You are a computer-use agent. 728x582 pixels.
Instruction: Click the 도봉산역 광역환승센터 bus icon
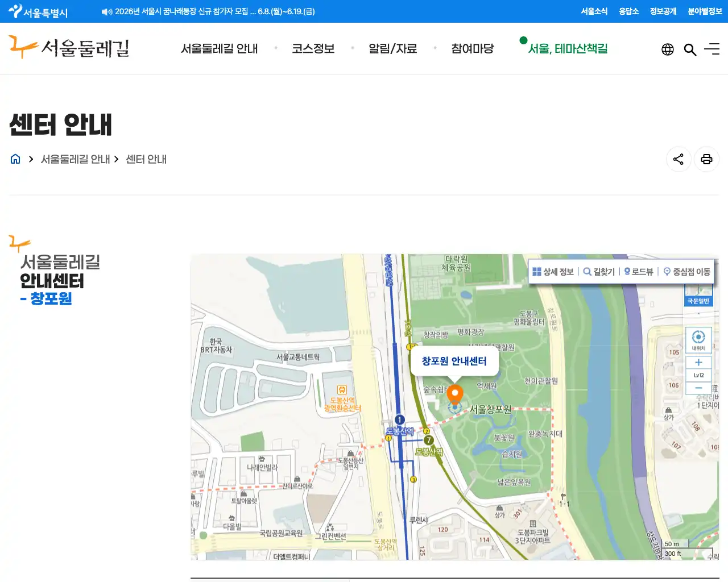[x=342, y=390]
